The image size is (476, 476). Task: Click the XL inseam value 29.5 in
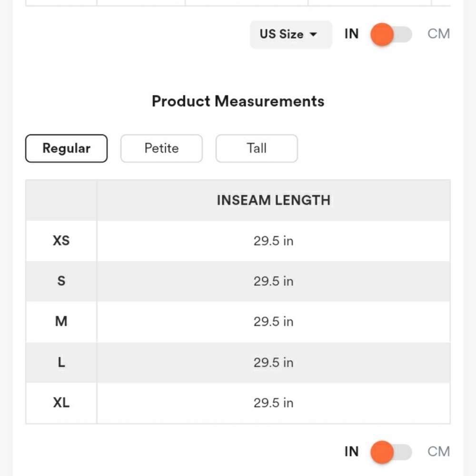pos(273,403)
